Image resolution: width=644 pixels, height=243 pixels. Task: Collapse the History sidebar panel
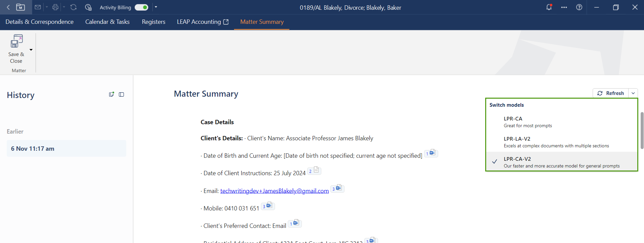122,95
